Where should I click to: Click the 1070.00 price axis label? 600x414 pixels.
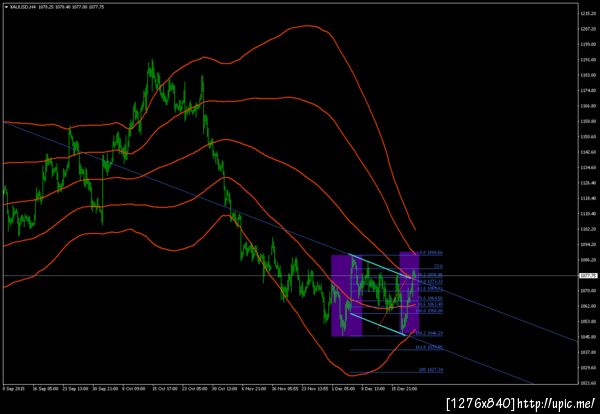(587, 290)
